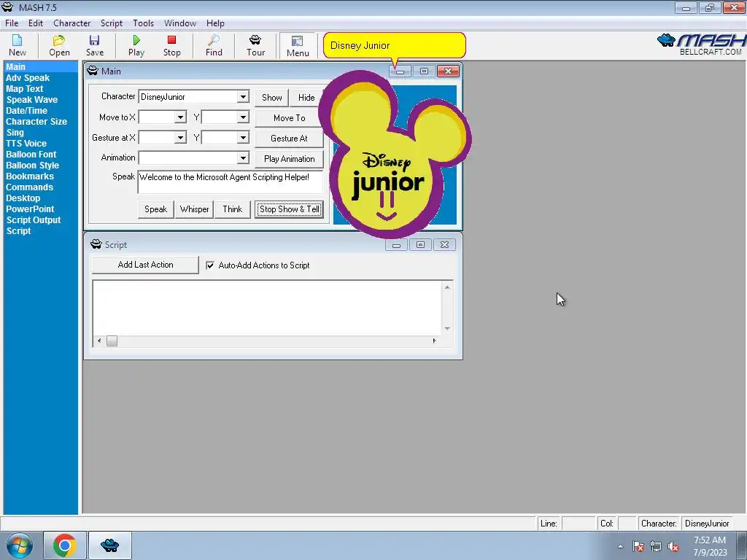Screen dimensions: 747x560
Task: Select PowerPoint in sidebar
Action: pos(30,209)
